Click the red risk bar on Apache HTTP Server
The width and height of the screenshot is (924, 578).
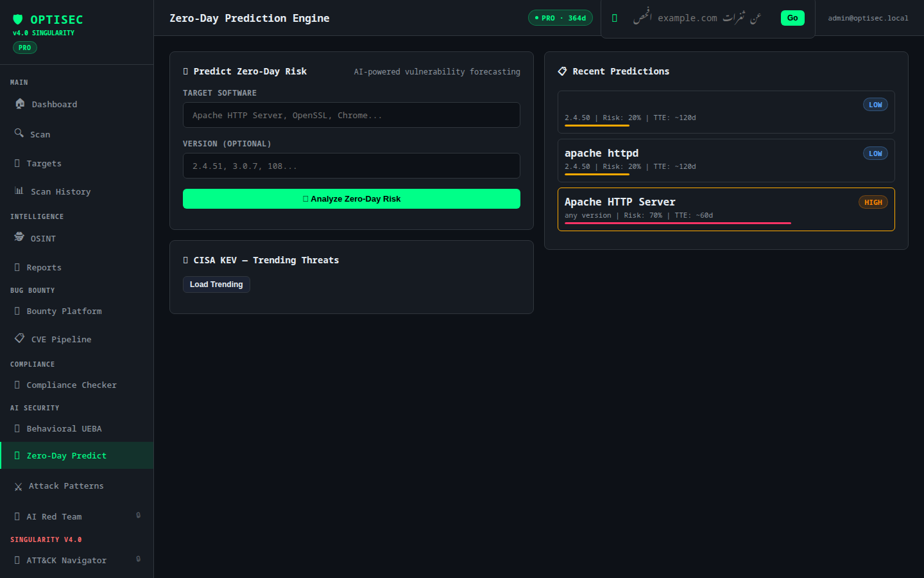678,223
